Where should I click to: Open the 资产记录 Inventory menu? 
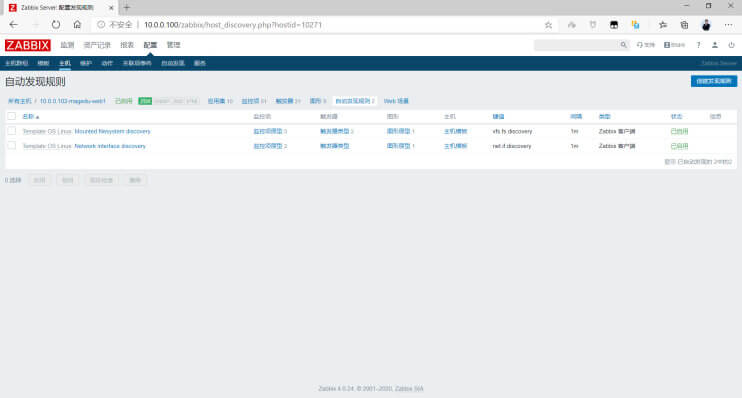tap(97, 45)
